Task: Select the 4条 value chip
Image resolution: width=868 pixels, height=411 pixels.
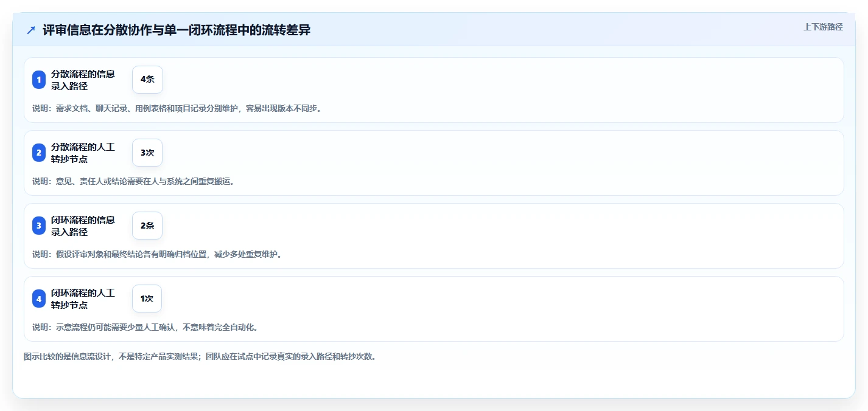Action: 147,80
